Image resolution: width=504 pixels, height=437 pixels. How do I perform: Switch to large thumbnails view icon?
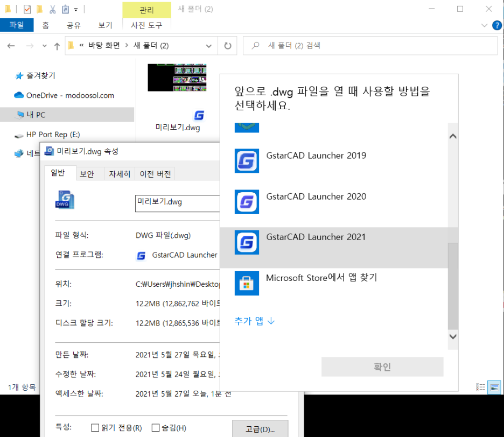(x=494, y=387)
